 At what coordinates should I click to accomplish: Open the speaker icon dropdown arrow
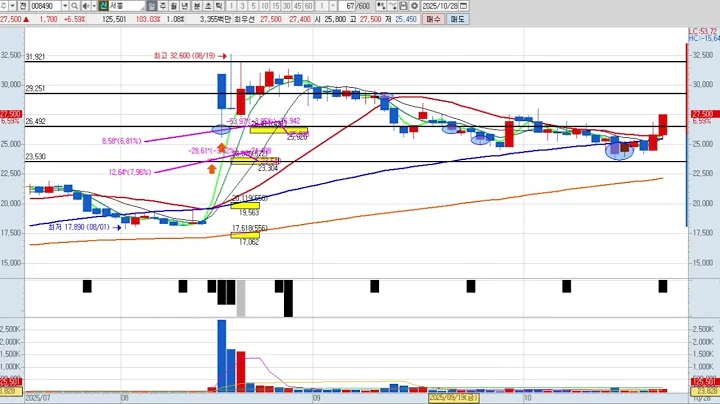(x=94, y=6)
